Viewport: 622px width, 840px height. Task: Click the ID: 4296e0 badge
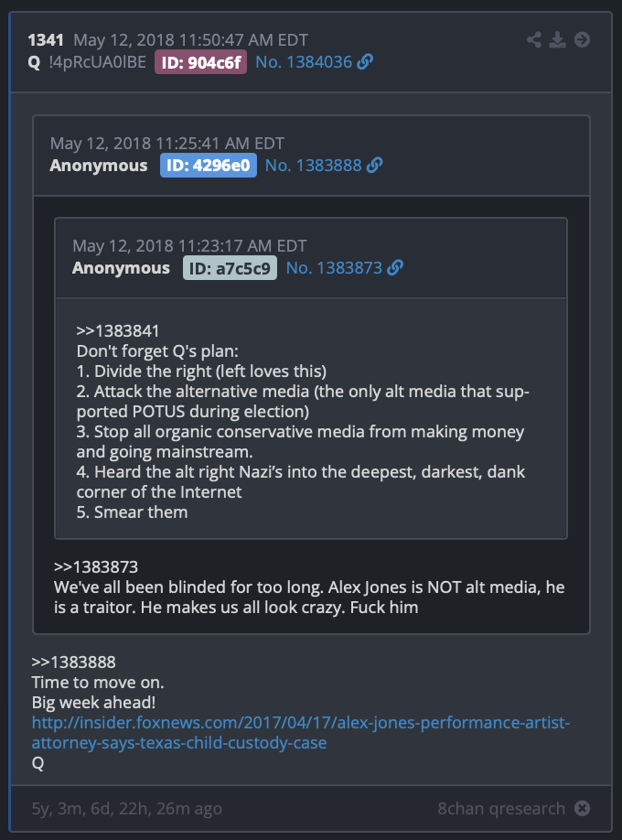click(x=209, y=165)
